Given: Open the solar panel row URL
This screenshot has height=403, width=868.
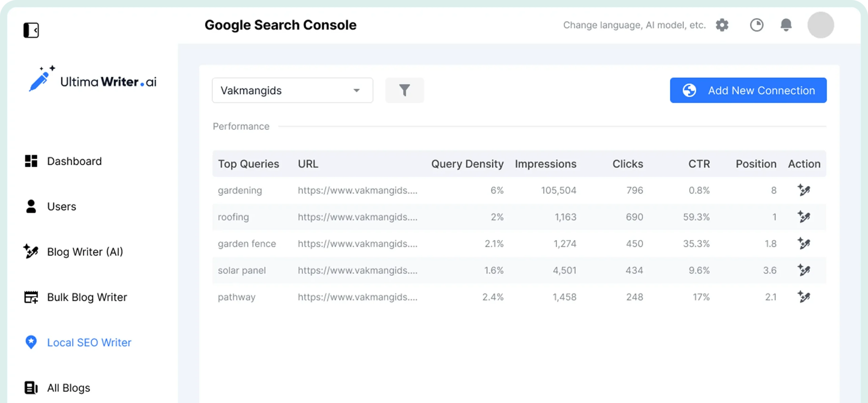Looking at the screenshot, I should 357,270.
